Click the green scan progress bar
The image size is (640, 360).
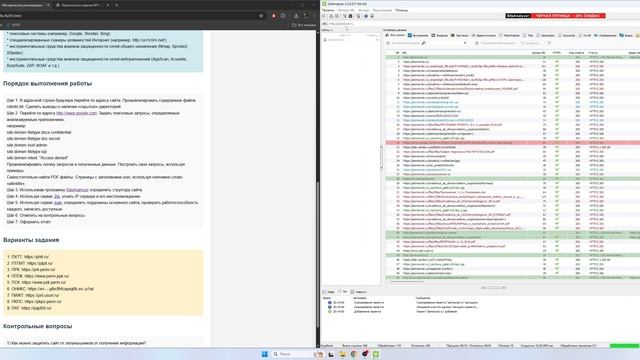click(624, 346)
